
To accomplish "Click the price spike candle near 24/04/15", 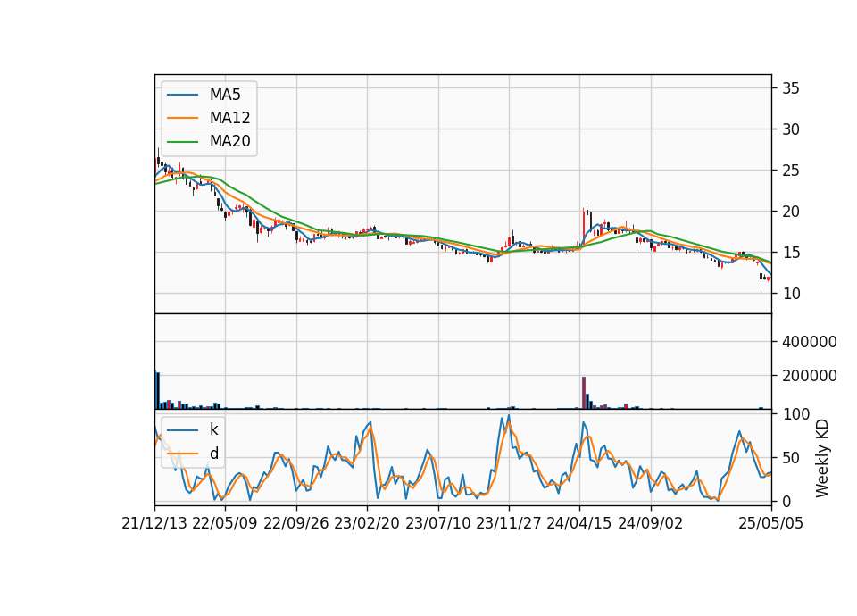I will pos(584,227).
